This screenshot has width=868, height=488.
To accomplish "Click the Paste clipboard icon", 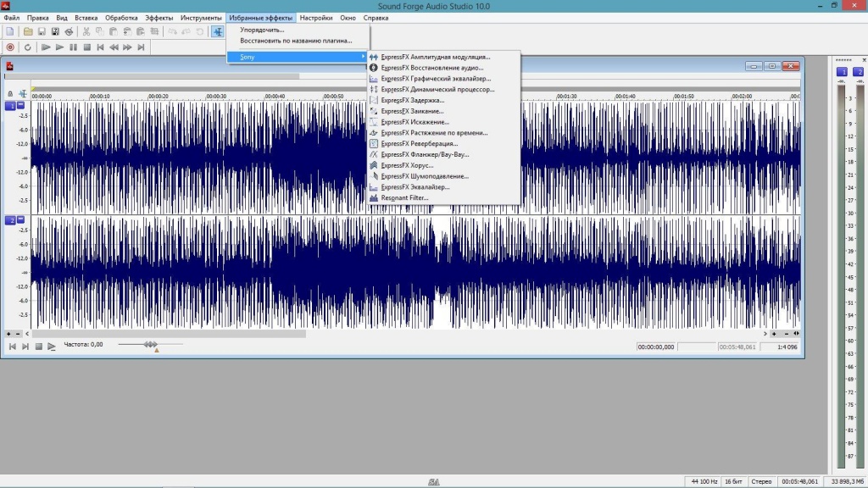I will tap(113, 31).
